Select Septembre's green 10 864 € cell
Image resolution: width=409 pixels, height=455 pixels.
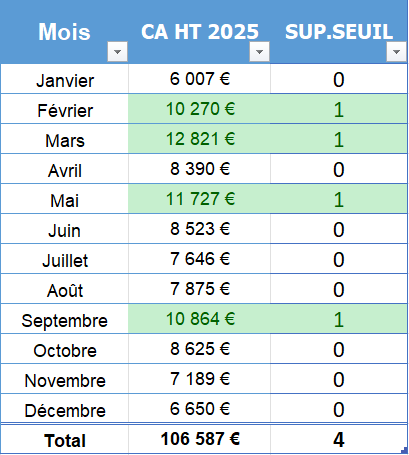[x=199, y=319]
